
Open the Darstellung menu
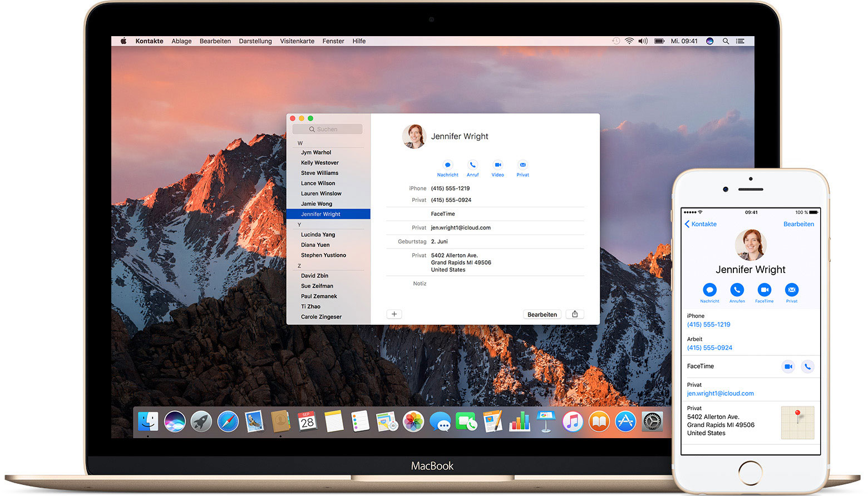click(x=255, y=41)
